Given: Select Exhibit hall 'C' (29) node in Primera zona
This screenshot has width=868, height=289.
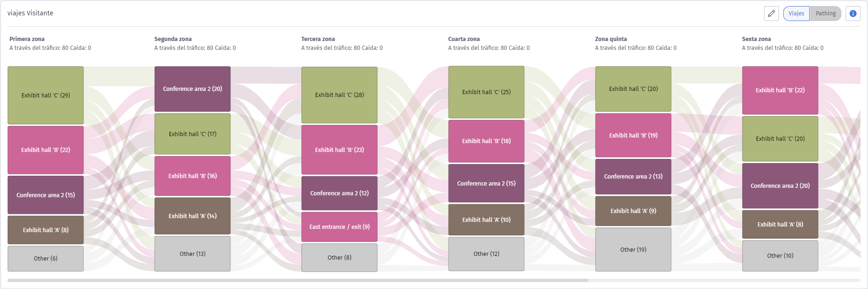Looking at the screenshot, I should (46, 95).
